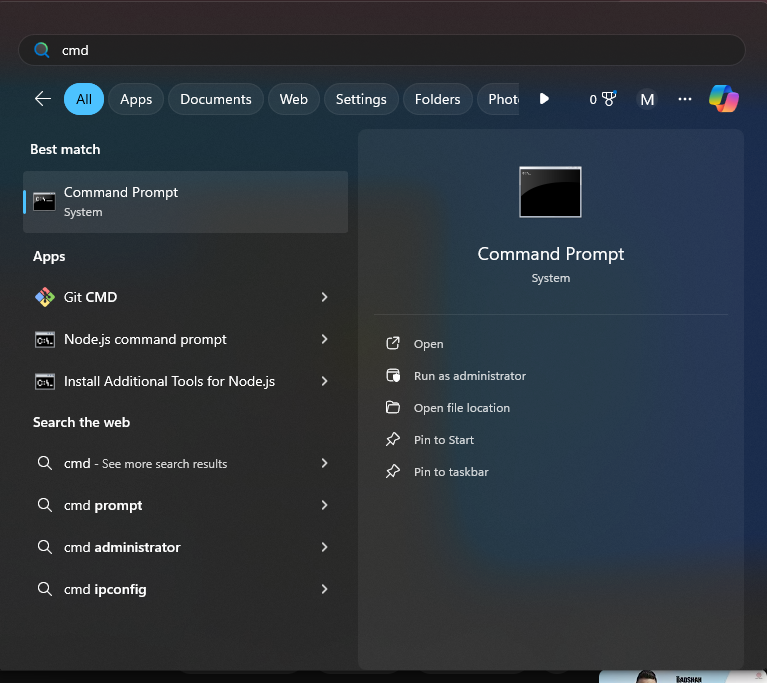Open the rewards trophy points icon
This screenshot has width=767, height=683.
603,99
